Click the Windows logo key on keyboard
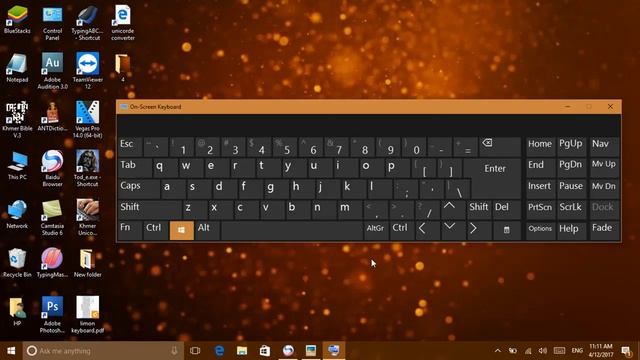Screen dimensions: 640x360 [182, 230]
